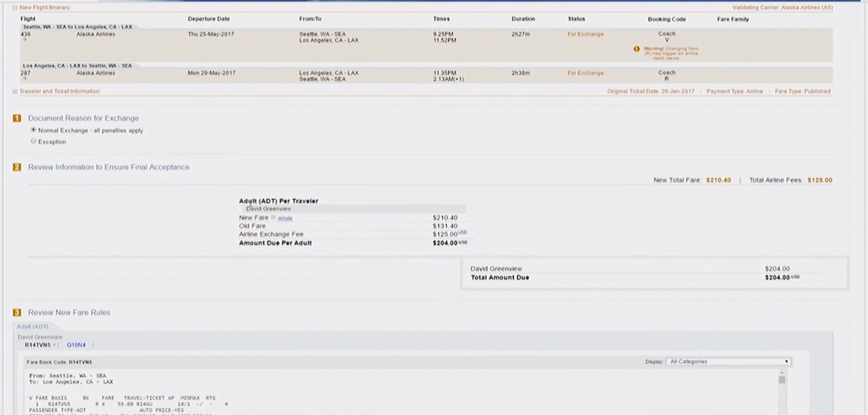Switch to the Adult (ADT) tab
The width and height of the screenshot is (868, 415).
pyautogui.click(x=33, y=327)
